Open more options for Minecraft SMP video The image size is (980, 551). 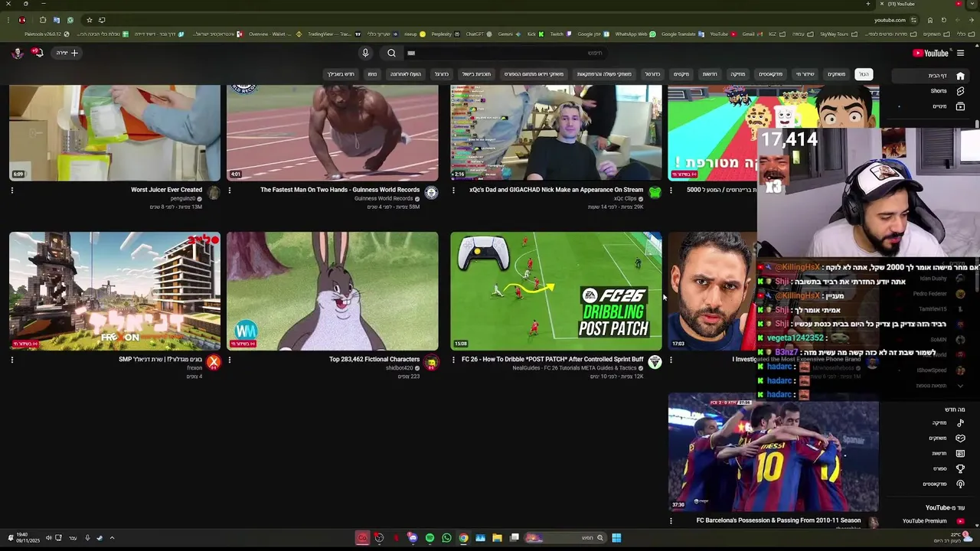pos(11,360)
